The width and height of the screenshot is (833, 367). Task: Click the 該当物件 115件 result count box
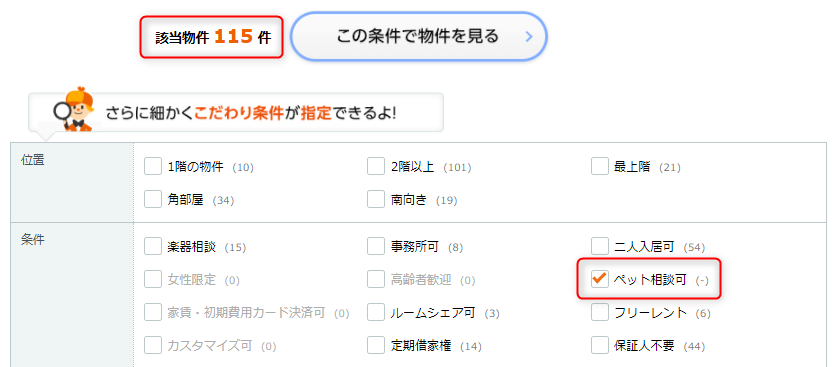[x=211, y=37]
